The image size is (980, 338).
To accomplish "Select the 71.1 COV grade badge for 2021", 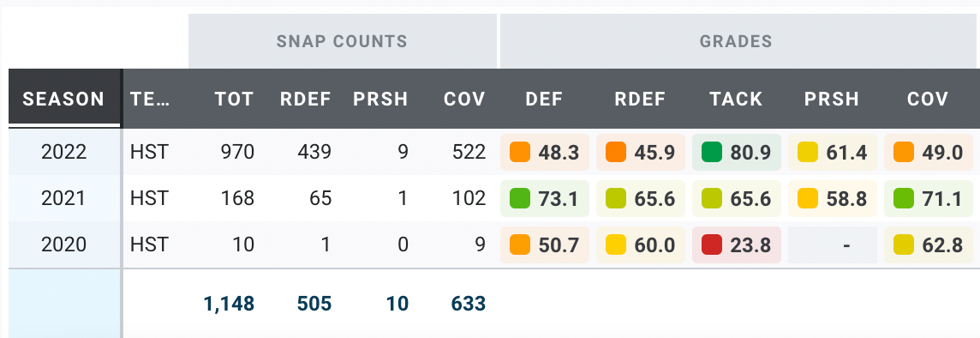I will (928, 198).
